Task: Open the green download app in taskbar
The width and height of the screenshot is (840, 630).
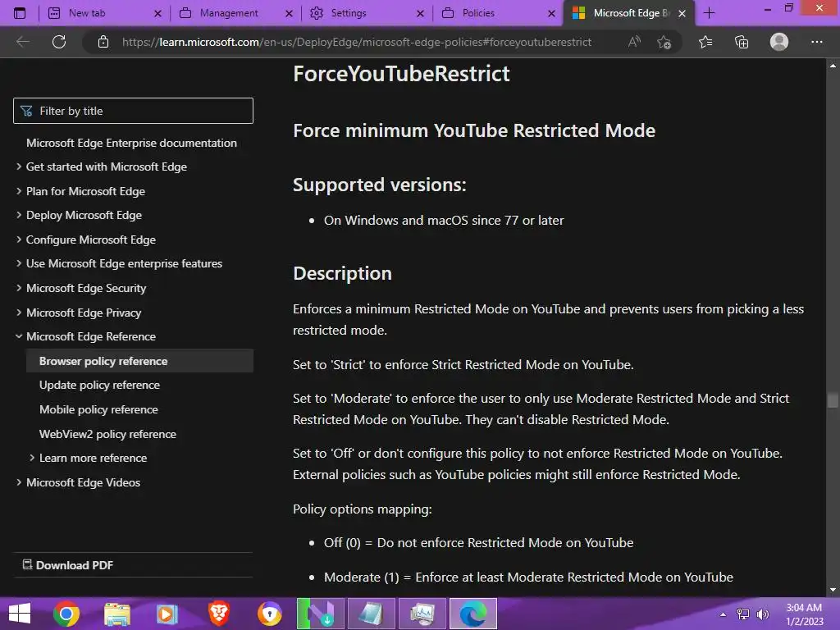Action: 321,614
